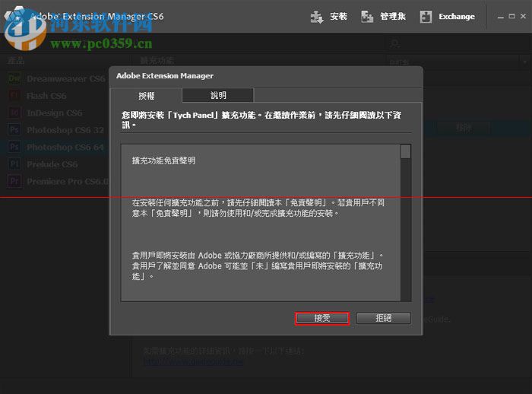Open the sort dropdown in main window

459,62
